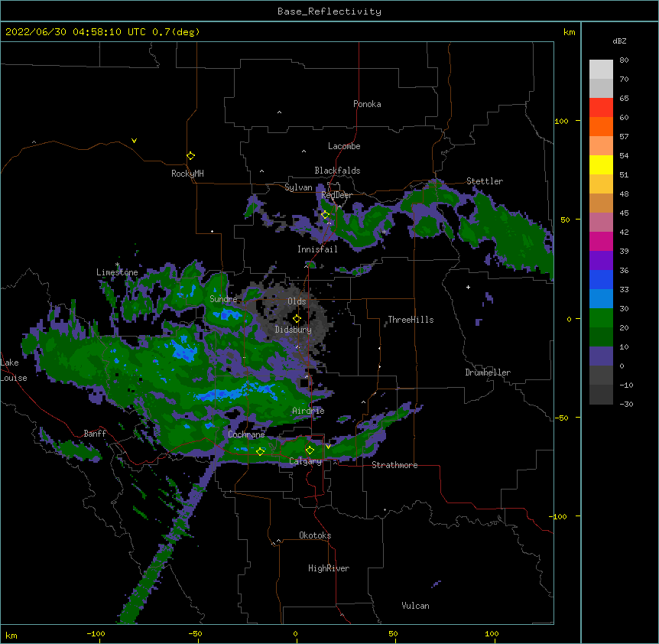The height and width of the screenshot is (644, 659).
Task: Click the -50 tick on the right axis
Action: tap(561, 418)
